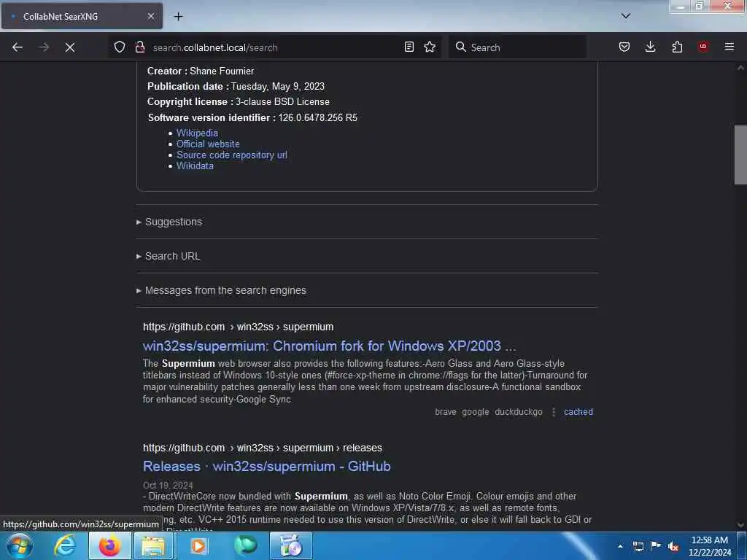Close the CollabNet SearXNG tab
This screenshot has height=560, width=747.
tap(150, 16)
